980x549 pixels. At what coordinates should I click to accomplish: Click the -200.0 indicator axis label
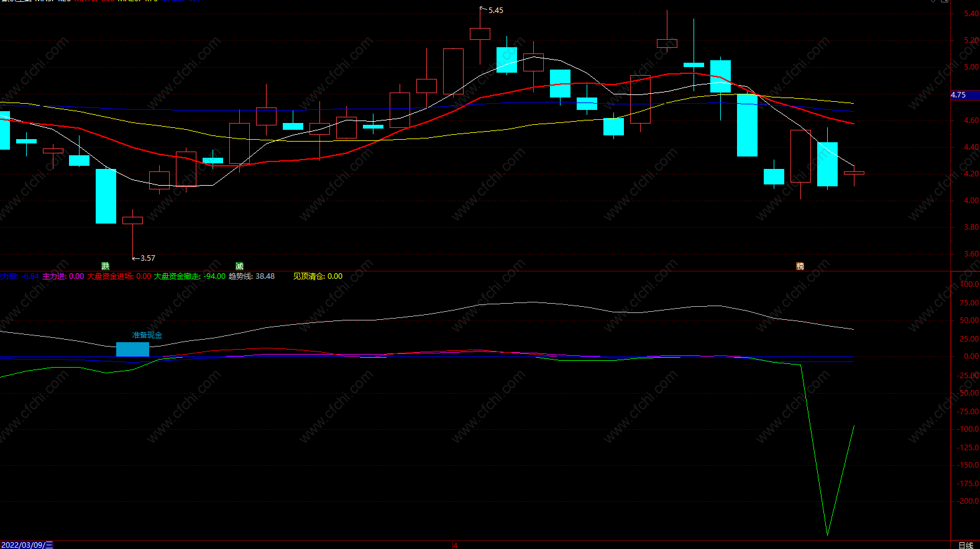(969, 501)
